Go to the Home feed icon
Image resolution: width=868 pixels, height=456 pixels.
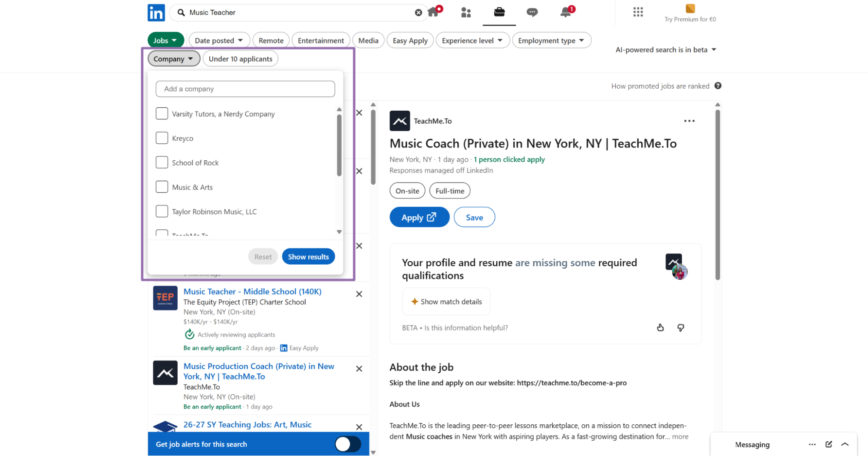pos(433,12)
